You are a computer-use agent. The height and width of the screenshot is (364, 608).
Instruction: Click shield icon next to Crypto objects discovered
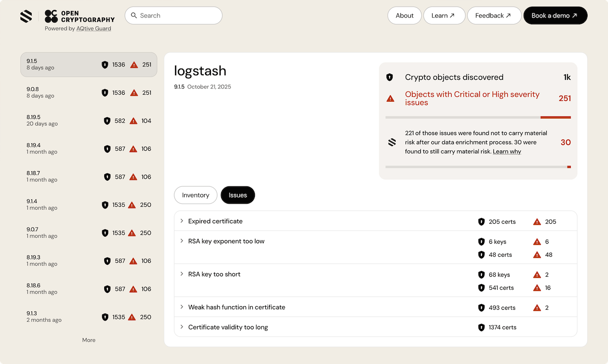[390, 77]
